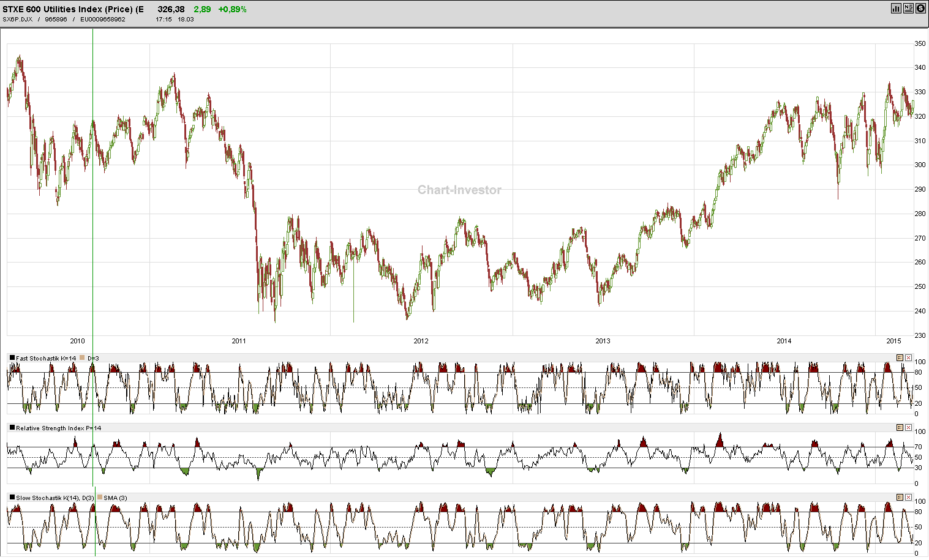Click the D=3 color swatch

pos(81,357)
